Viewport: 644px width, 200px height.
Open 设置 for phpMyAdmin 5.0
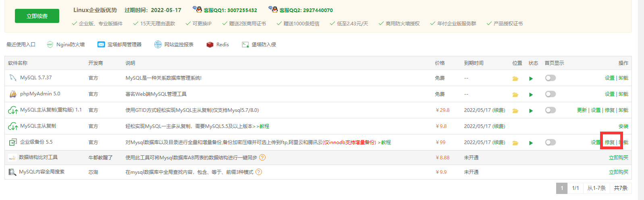coord(609,94)
